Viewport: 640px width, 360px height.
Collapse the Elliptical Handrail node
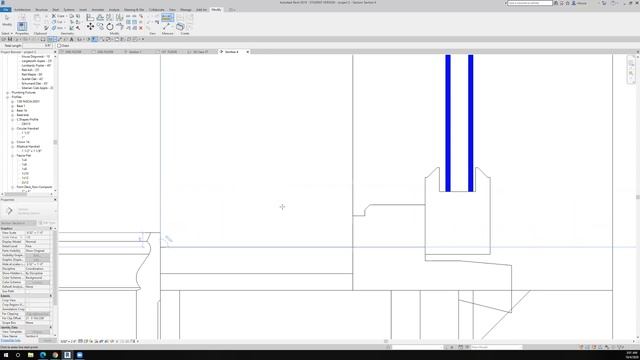pos(13,147)
